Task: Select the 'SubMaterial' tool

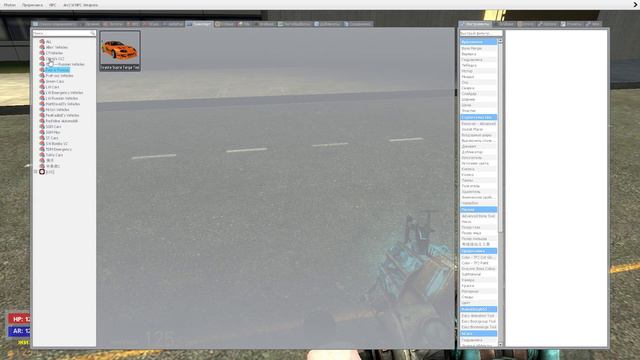Action: coord(478,274)
